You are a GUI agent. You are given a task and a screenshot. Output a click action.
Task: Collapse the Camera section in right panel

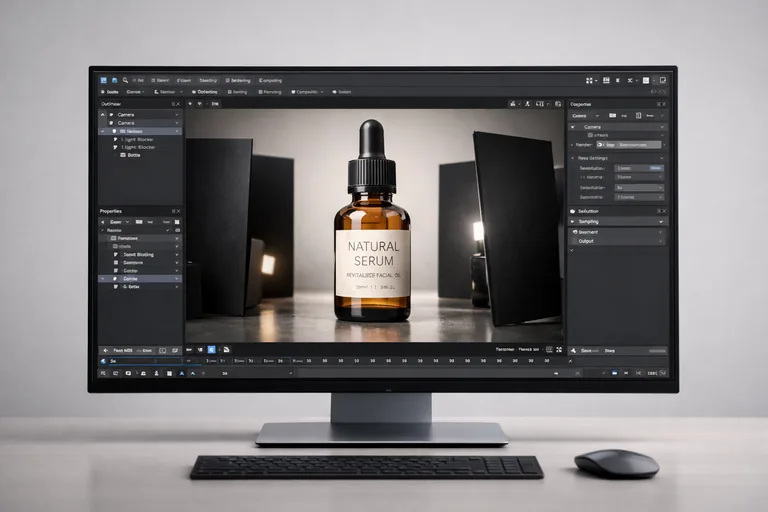coord(573,127)
